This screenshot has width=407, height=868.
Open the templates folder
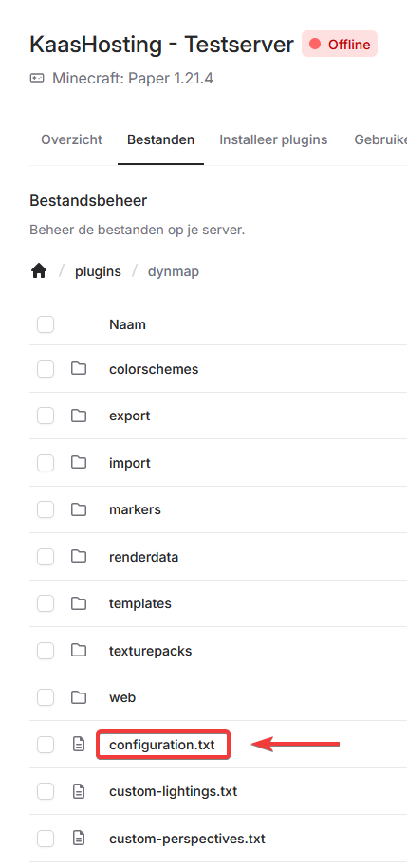coord(140,603)
